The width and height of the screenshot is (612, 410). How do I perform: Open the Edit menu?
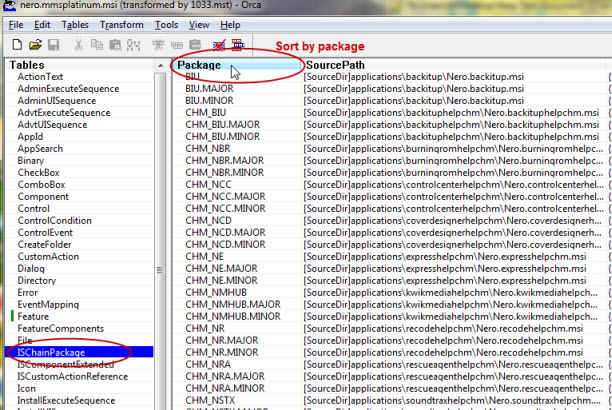pyautogui.click(x=42, y=25)
